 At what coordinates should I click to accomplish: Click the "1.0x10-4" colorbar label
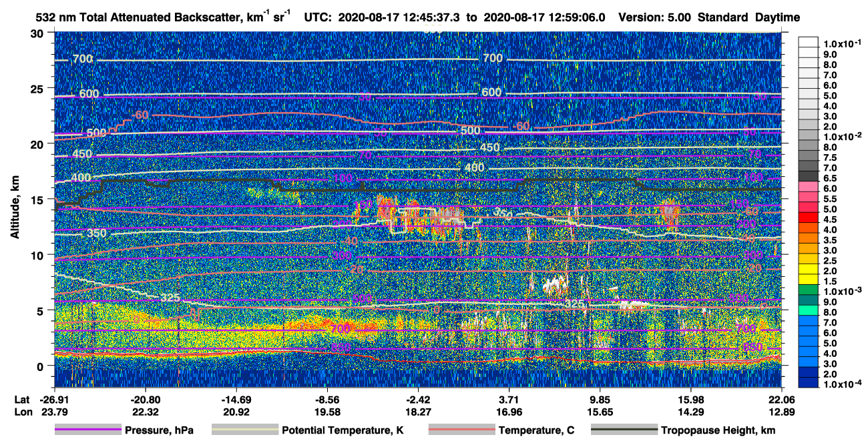[841, 384]
